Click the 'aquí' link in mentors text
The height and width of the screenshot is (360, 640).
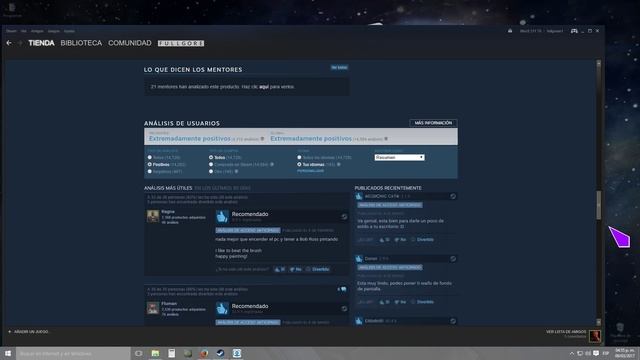point(264,87)
